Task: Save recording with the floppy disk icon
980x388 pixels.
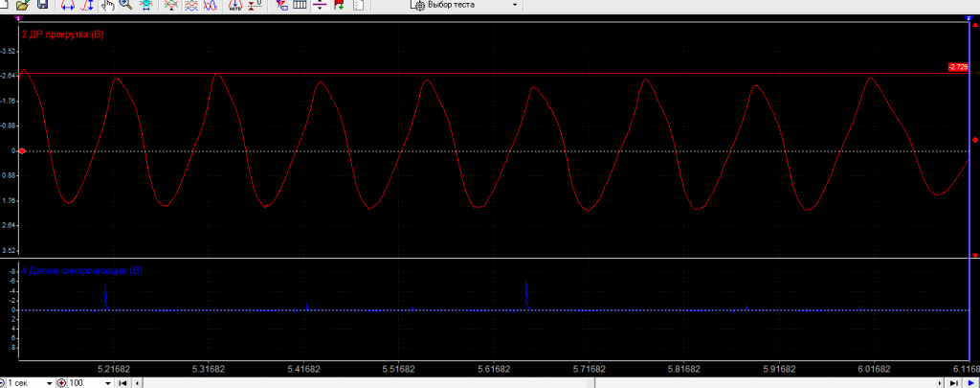Action: pyautogui.click(x=42, y=5)
